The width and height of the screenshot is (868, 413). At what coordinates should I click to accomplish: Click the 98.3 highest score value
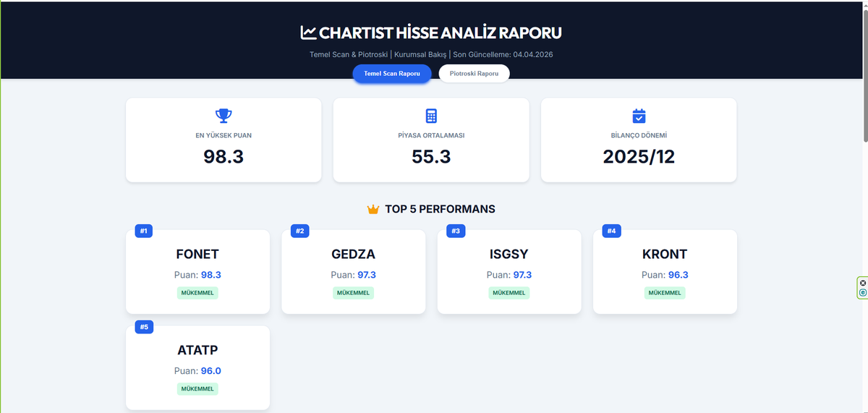click(x=224, y=156)
